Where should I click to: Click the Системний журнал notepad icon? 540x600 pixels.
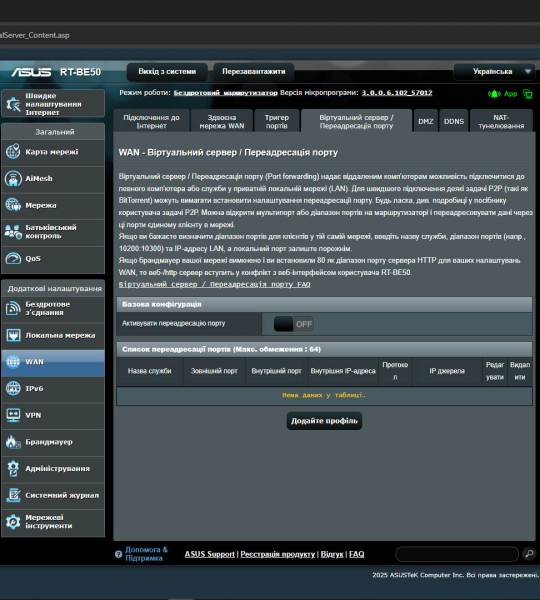(x=13, y=495)
